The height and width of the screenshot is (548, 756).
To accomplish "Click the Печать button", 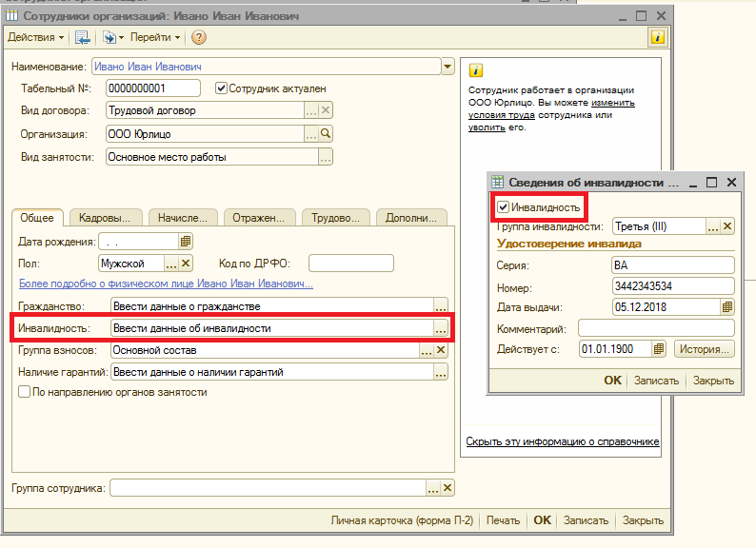I will 503,520.
